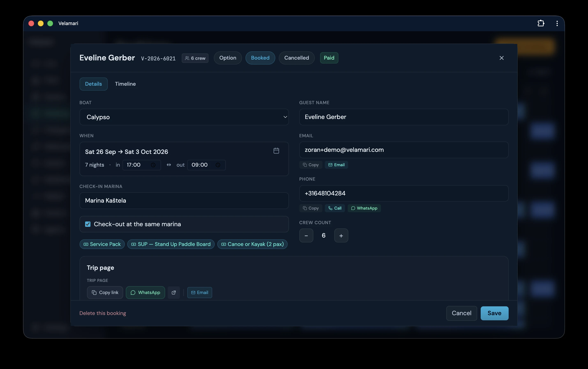Click Delete this booking link

103,313
